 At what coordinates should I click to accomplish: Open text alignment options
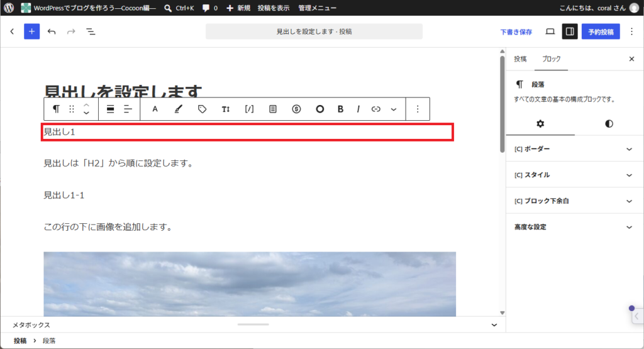pos(128,109)
